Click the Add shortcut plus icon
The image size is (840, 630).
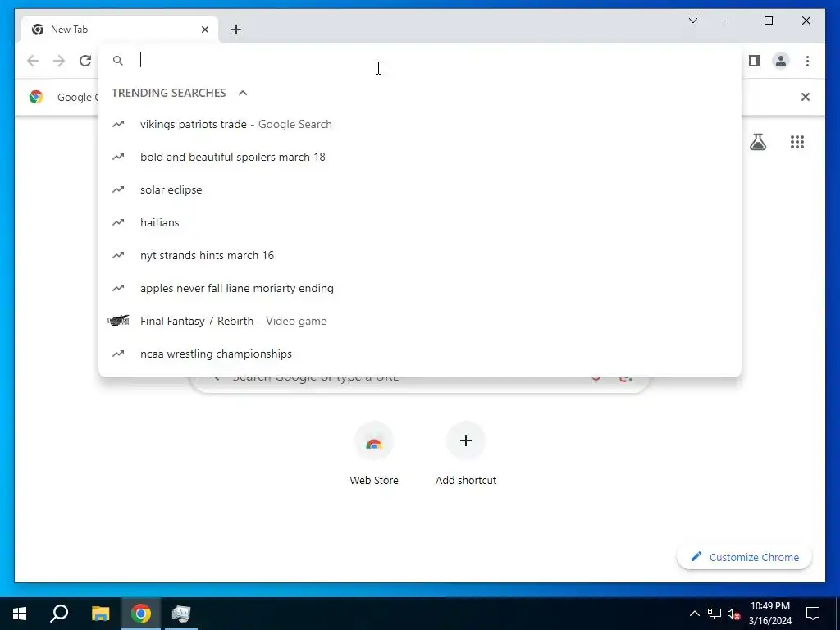[x=466, y=441]
